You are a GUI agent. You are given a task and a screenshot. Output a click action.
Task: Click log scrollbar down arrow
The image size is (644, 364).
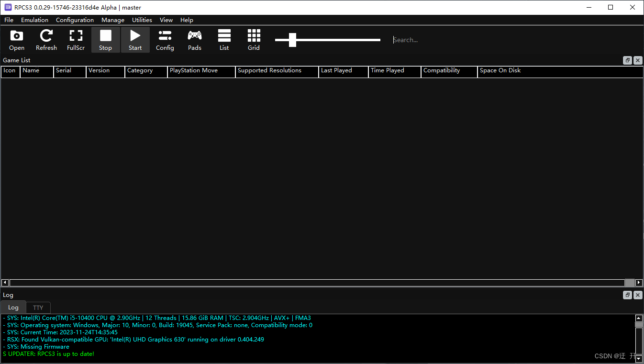tap(639, 358)
